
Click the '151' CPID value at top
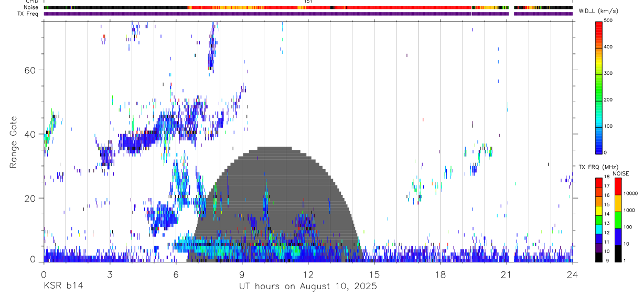(x=308, y=2)
